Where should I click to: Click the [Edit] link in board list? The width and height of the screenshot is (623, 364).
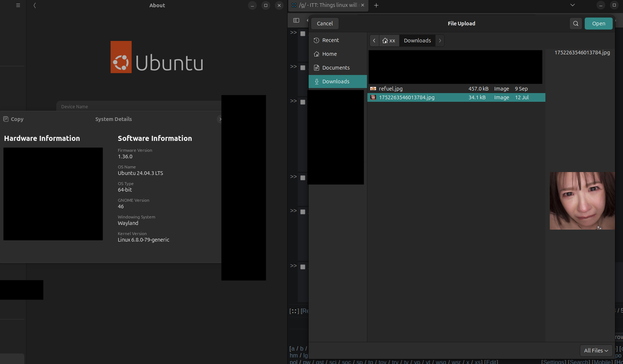[x=491, y=362]
